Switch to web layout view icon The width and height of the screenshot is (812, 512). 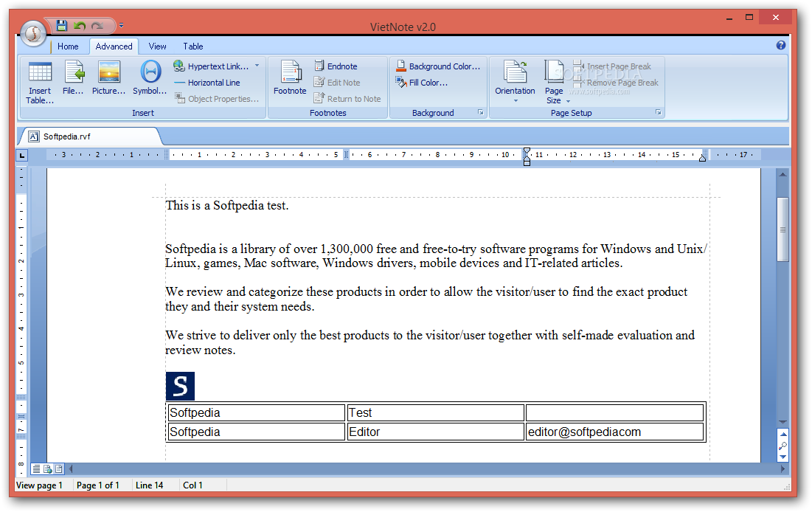pyautogui.click(x=48, y=469)
